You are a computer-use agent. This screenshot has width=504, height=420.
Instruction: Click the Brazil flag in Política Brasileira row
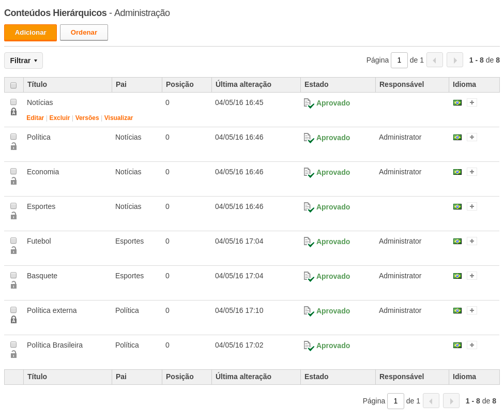pyautogui.click(x=457, y=345)
